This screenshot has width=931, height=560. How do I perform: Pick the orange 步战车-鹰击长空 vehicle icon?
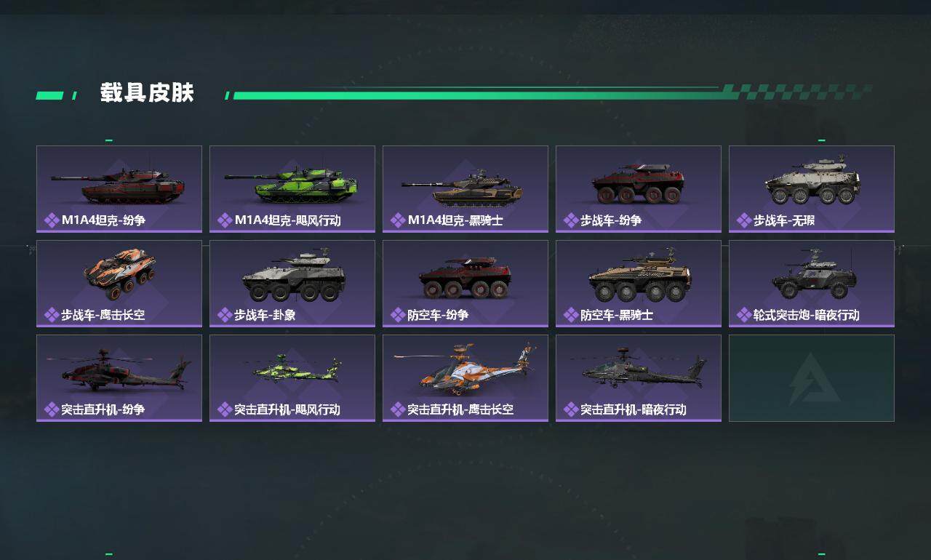[x=120, y=273]
